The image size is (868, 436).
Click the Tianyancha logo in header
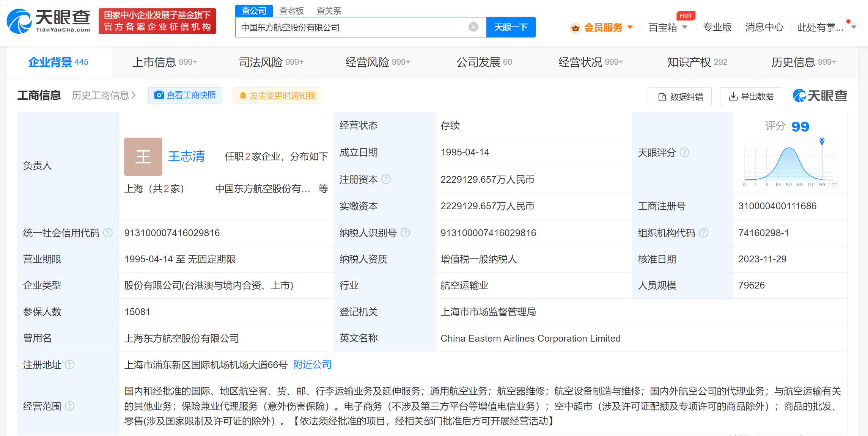[49, 21]
